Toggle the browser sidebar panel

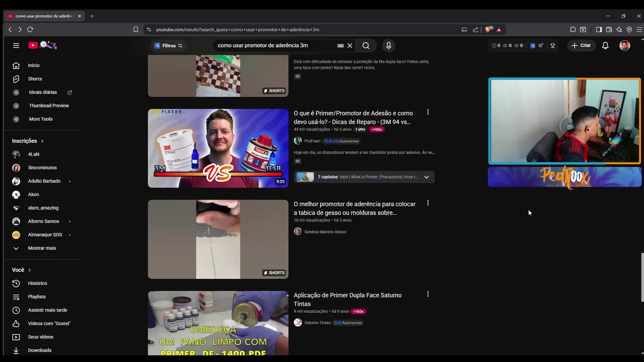pyautogui.click(x=599, y=30)
